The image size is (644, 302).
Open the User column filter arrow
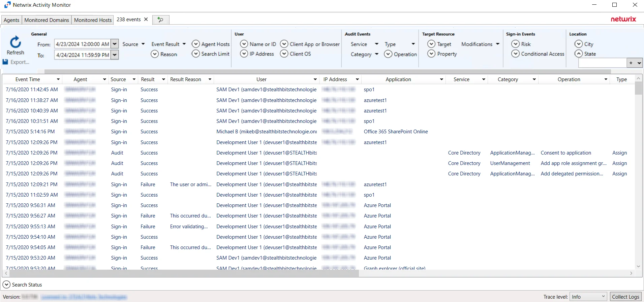315,79
